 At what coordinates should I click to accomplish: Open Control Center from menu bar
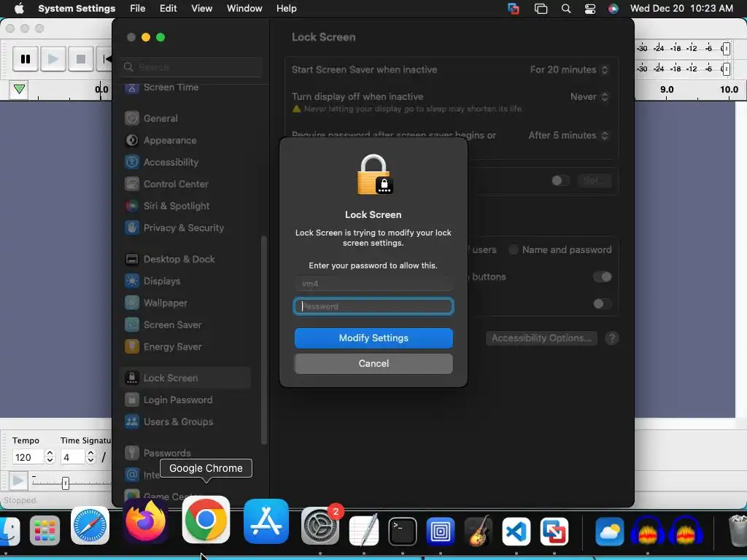click(589, 9)
